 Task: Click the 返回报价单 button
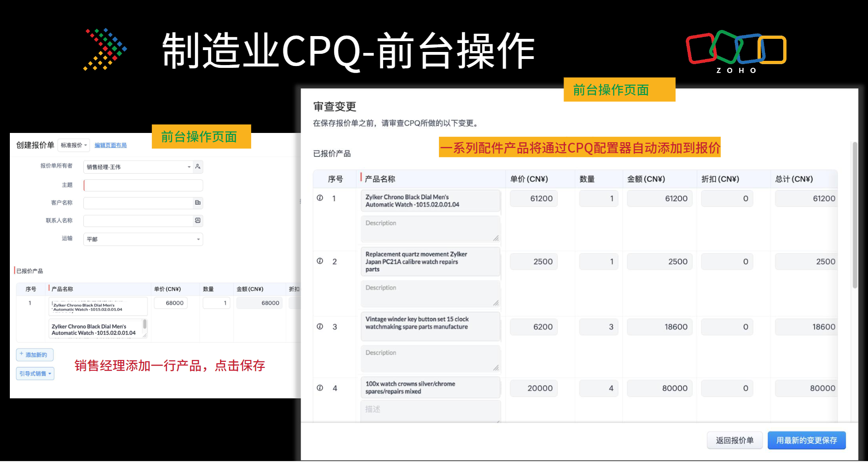pos(734,440)
